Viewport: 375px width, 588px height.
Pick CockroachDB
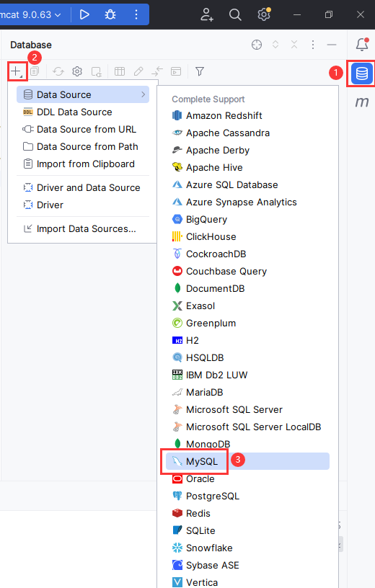click(x=248, y=254)
